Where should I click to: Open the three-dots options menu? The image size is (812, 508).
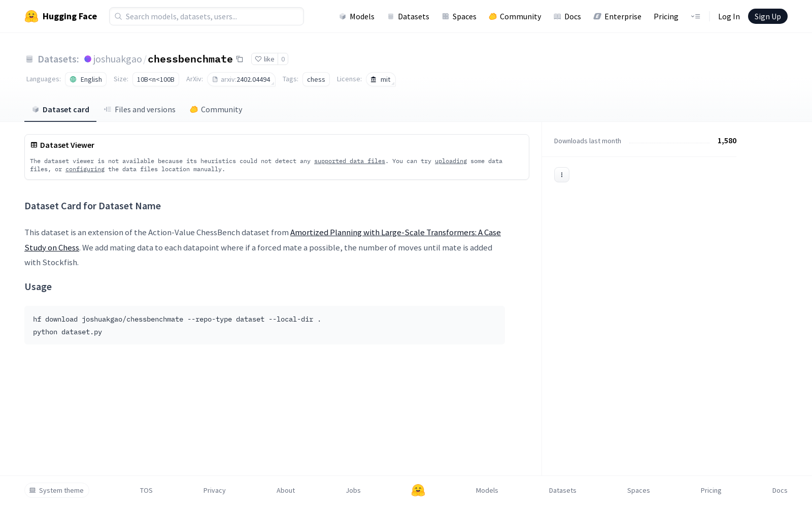[562, 175]
